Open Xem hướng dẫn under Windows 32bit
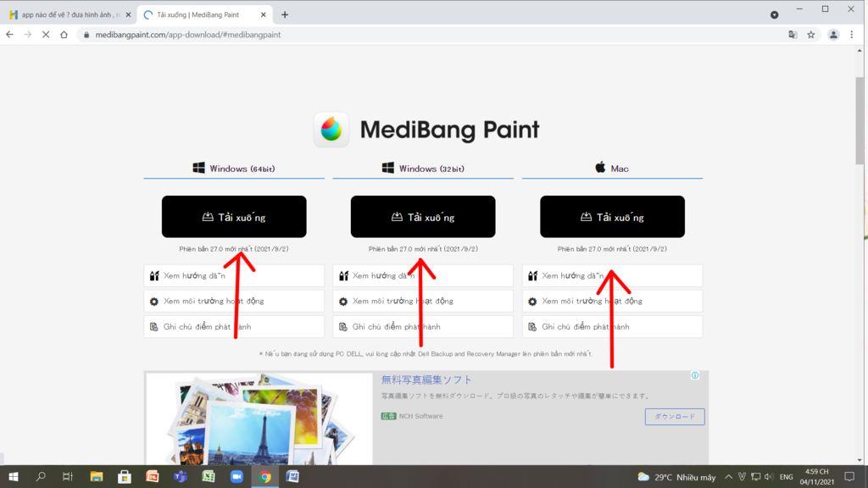 coord(423,275)
